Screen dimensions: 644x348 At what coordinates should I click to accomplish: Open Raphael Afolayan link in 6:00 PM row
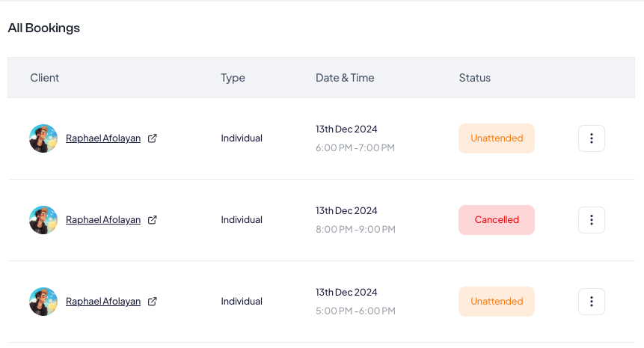click(x=103, y=138)
